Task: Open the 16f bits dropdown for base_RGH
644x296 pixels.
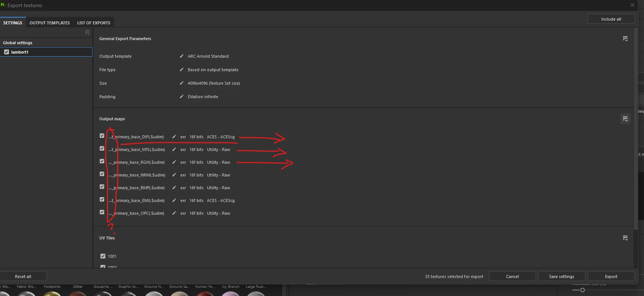Action: click(196, 162)
